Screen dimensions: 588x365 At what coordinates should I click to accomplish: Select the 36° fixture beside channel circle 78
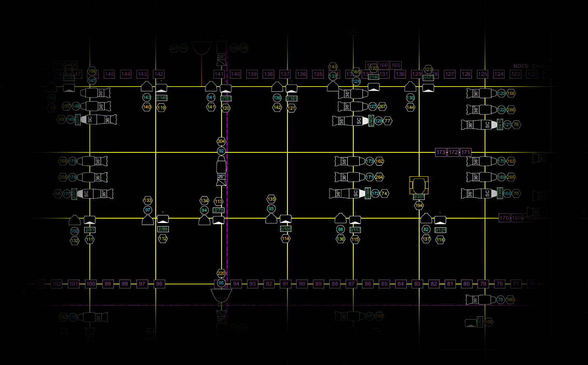[481, 300]
